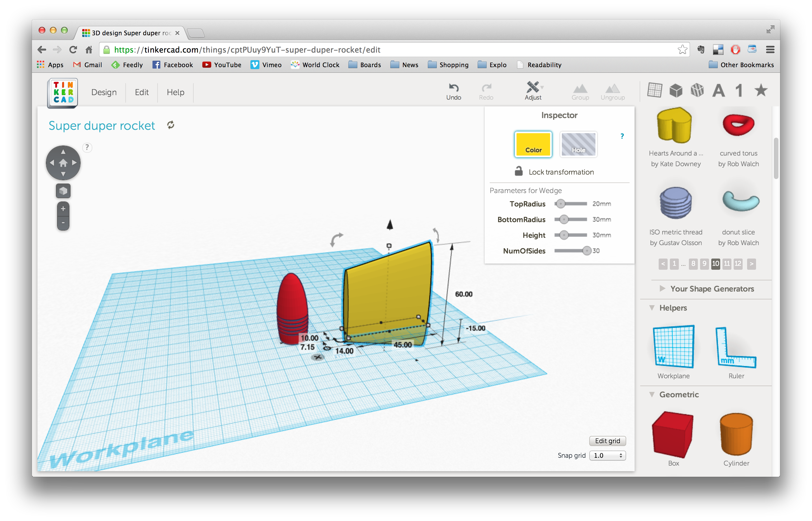The image size is (812, 521).
Task: Toggle the Lock transformation padlock
Action: pos(518,171)
